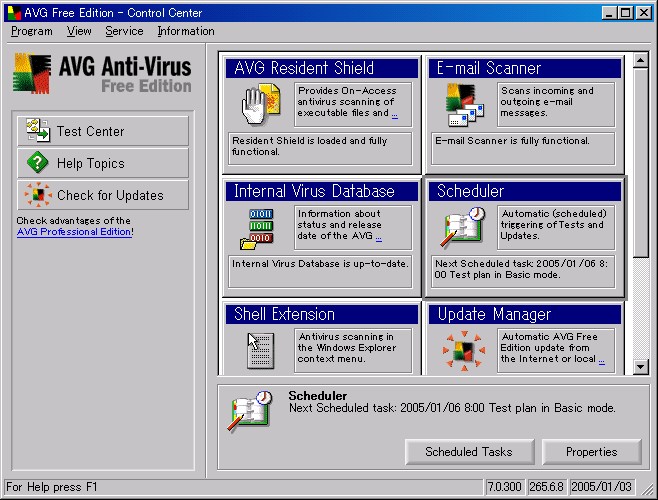Open Scheduled Tasks
Screen dimensions: 658x500
coord(469,452)
